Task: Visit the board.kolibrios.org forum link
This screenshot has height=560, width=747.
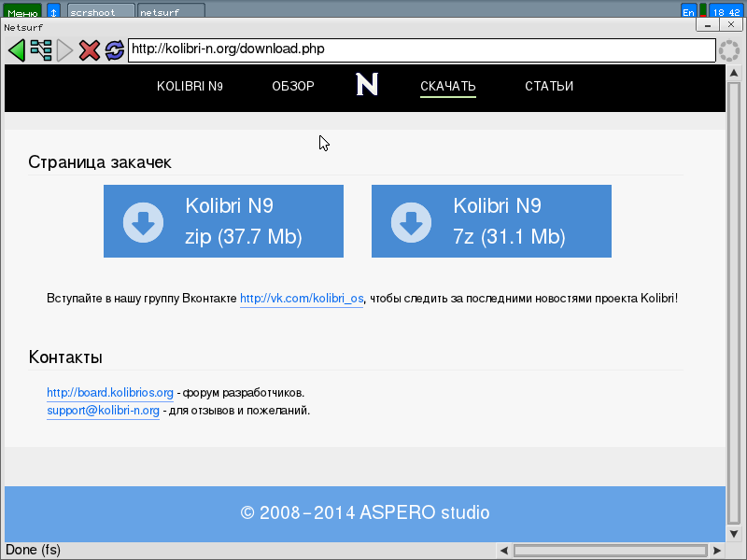Action: pyautogui.click(x=109, y=392)
